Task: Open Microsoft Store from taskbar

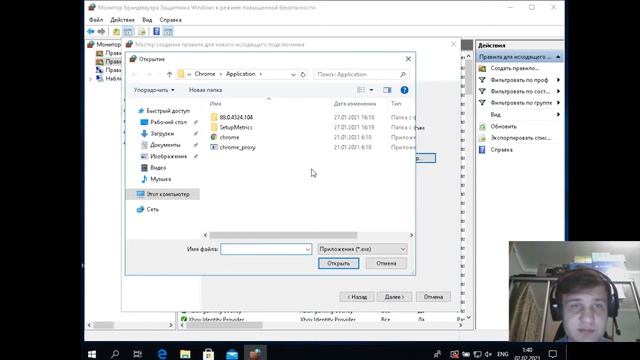Action: click(209, 354)
